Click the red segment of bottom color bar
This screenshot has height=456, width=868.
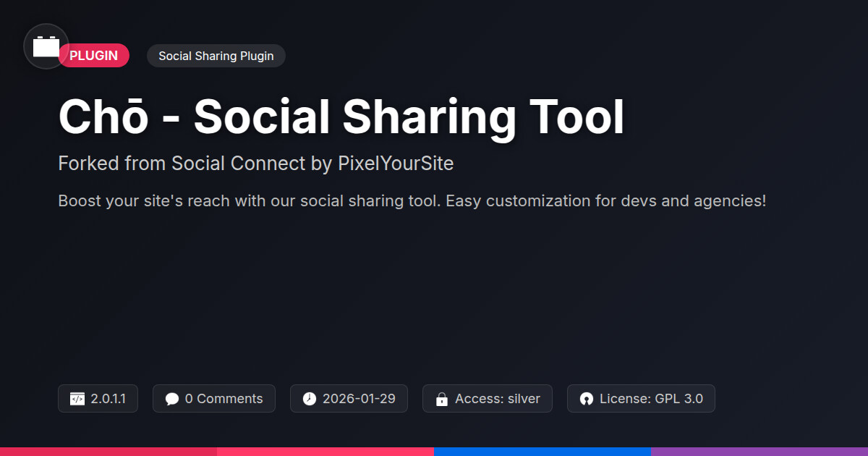coord(109,451)
